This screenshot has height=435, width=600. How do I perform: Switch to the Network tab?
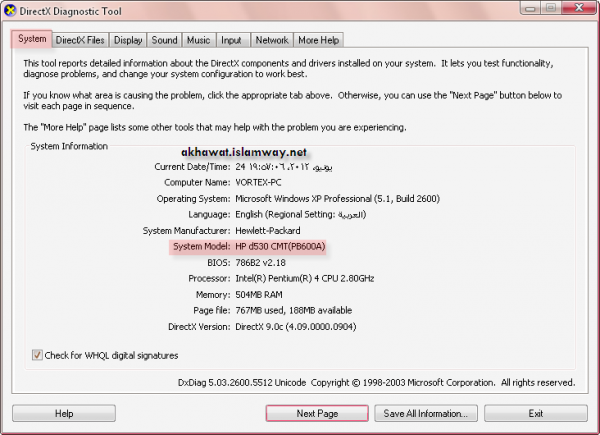(x=272, y=40)
